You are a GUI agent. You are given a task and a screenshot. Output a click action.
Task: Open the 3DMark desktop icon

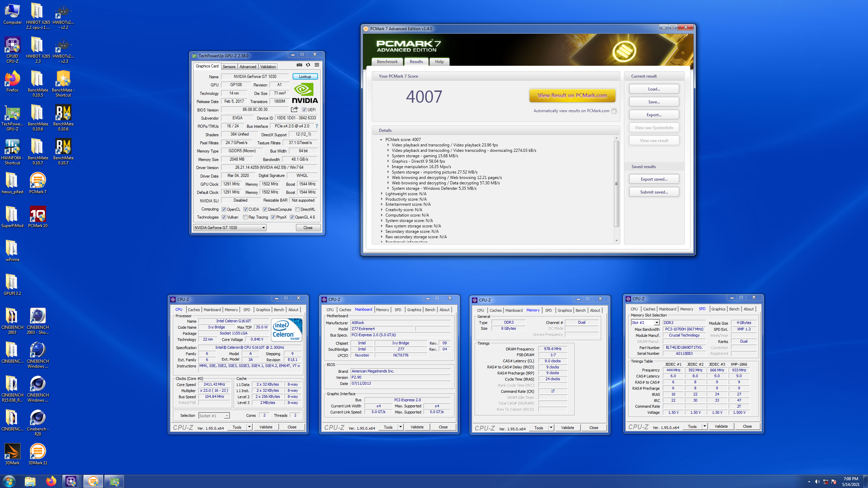[x=13, y=454]
